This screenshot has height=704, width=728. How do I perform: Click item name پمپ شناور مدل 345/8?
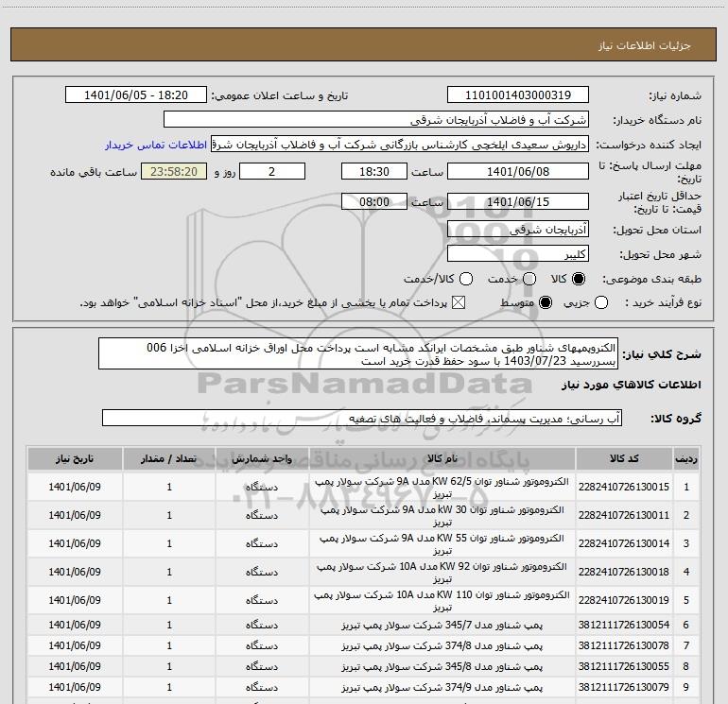pyautogui.click(x=442, y=666)
